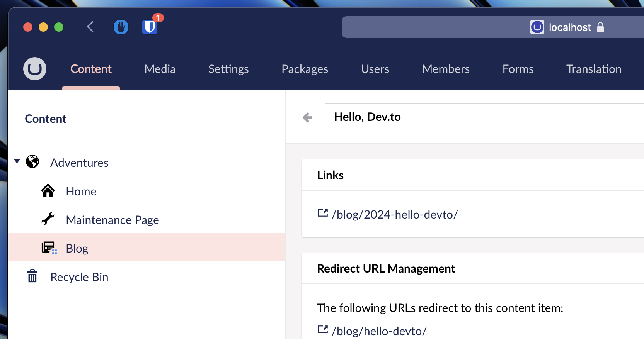Click the wrench icon for Maintenance Page

click(48, 219)
